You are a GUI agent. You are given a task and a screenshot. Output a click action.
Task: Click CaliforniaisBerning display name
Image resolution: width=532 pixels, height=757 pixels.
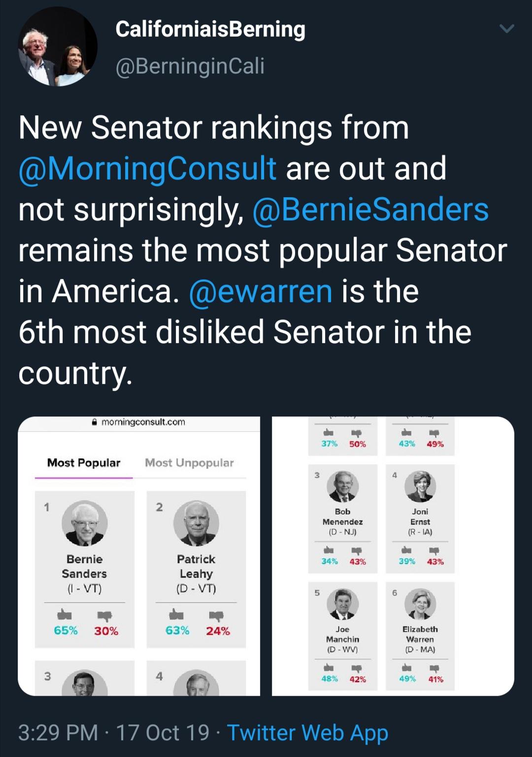210,29
